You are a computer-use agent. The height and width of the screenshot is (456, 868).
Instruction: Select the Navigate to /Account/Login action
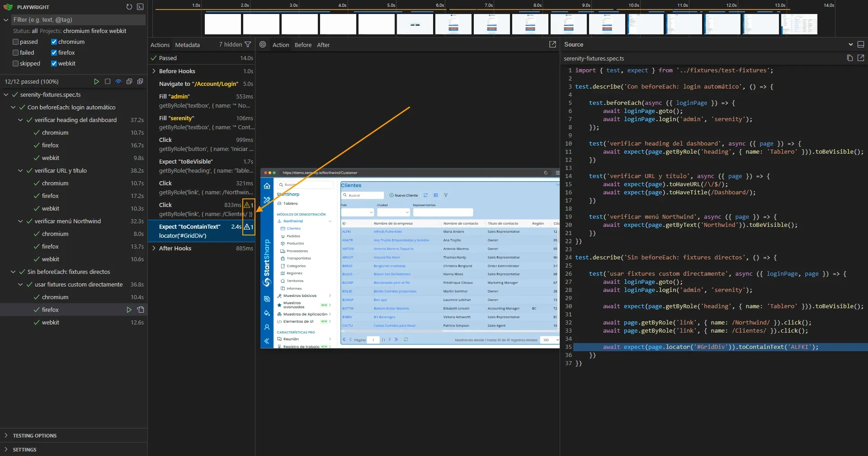click(198, 84)
